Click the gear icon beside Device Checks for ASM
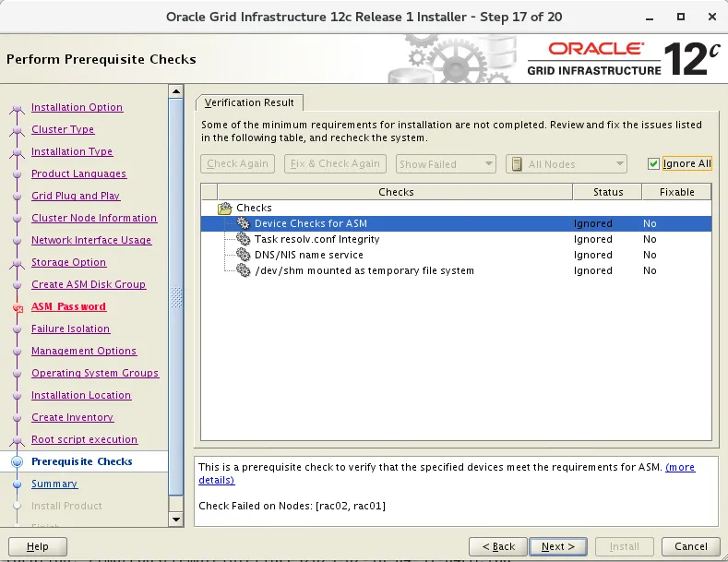 [x=244, y=223]
